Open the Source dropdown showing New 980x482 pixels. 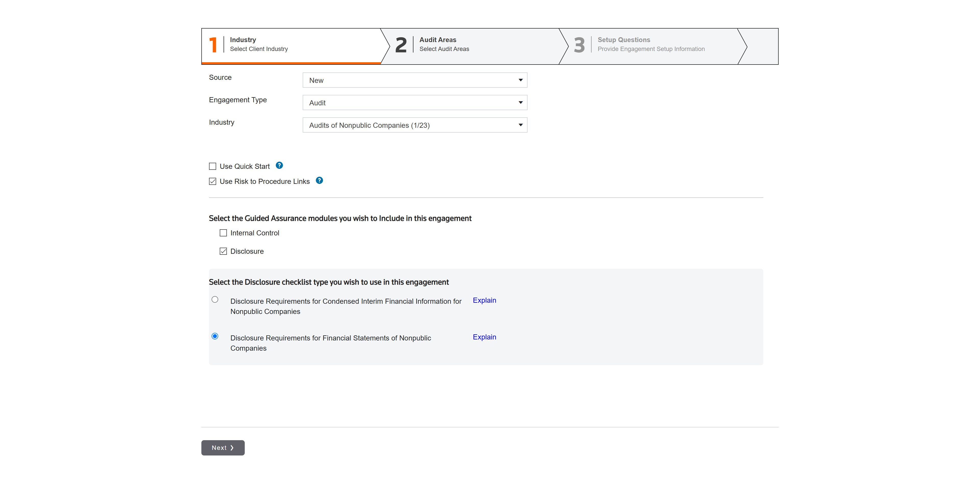tap(415, 80)
